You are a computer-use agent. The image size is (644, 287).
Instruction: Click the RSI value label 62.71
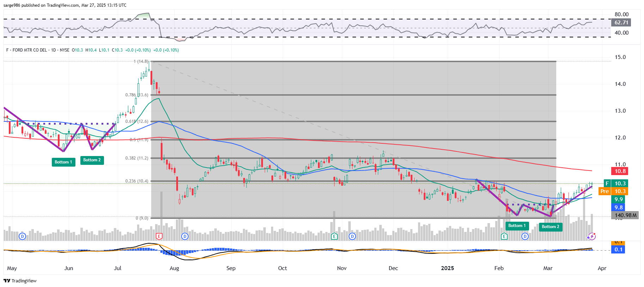[x=621, y=23]
